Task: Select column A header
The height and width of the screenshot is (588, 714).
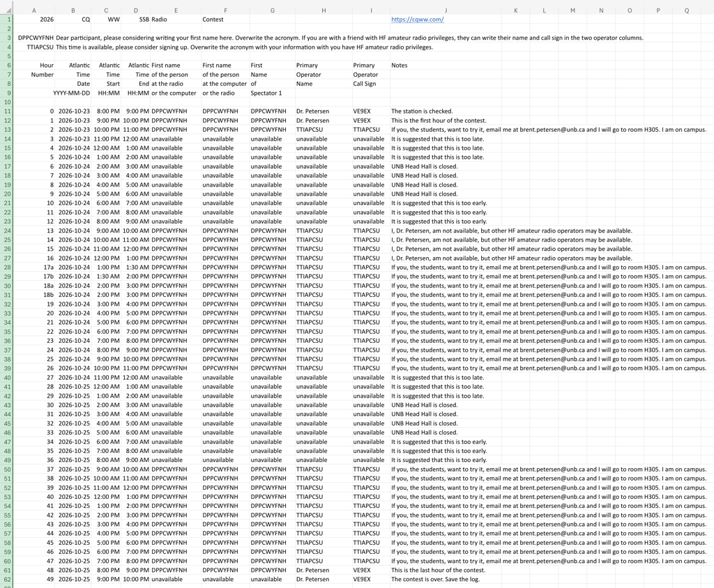Action: pyautogui.click(x=34, y=10)
